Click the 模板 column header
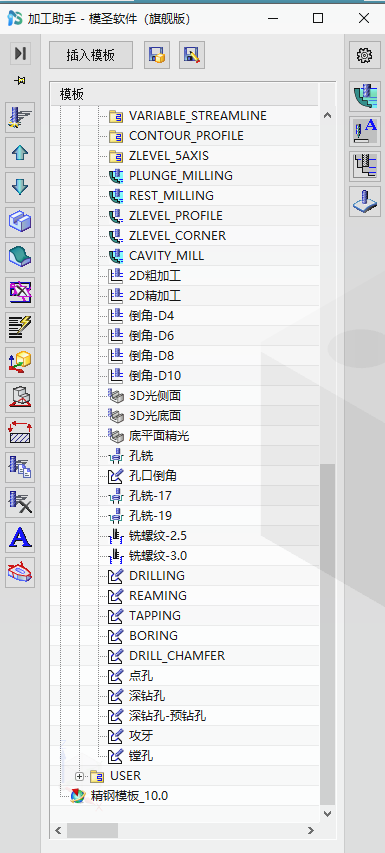 [x=184, y=95]
